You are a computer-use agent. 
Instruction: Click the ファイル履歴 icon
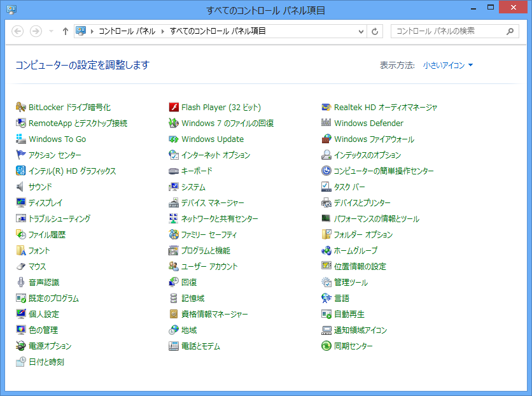pos(21,234)
